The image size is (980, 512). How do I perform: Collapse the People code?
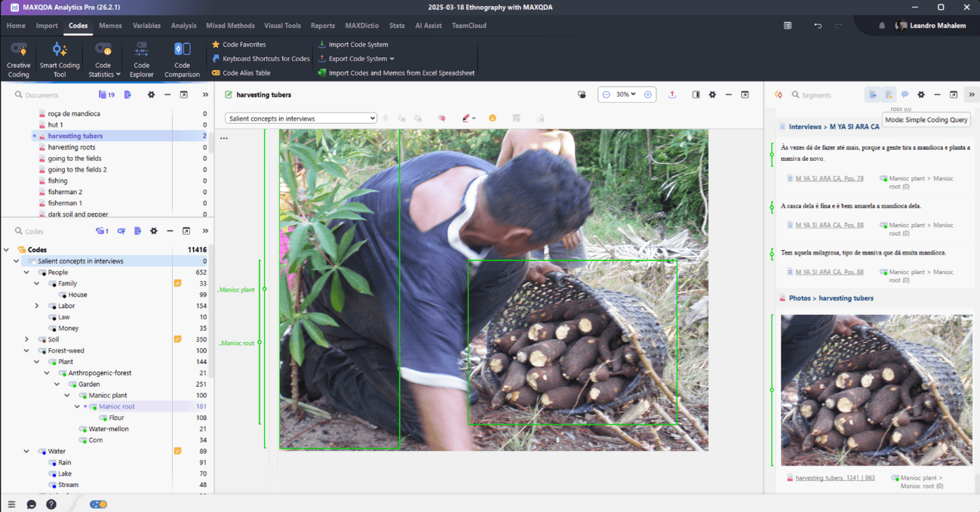point(26,273)
